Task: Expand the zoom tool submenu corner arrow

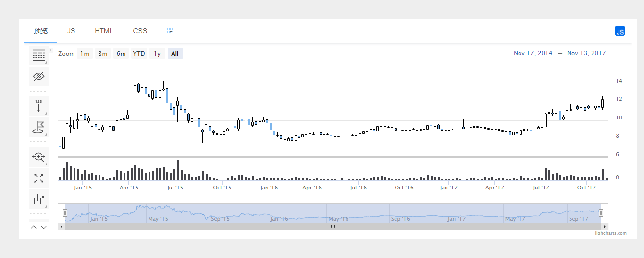Action: point(46,164)
